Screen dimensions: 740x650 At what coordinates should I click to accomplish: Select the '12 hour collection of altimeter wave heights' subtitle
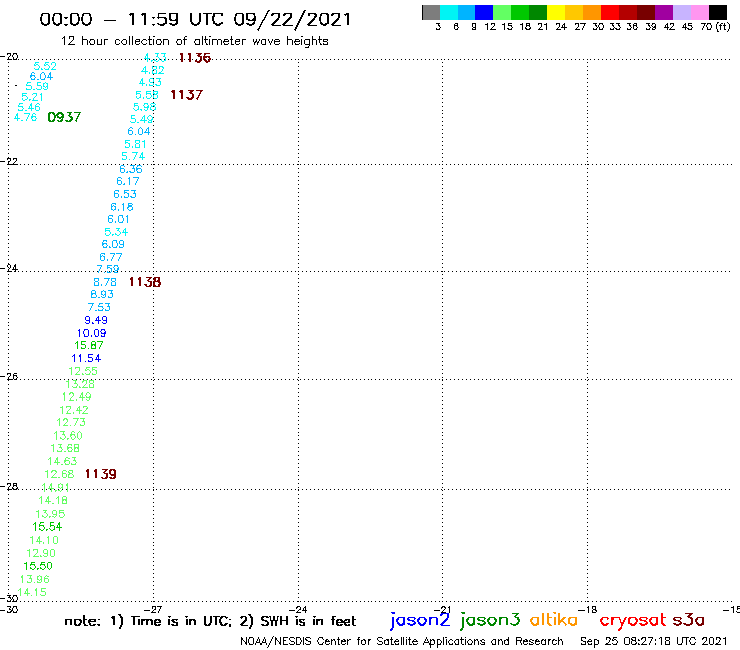(194, 41)
